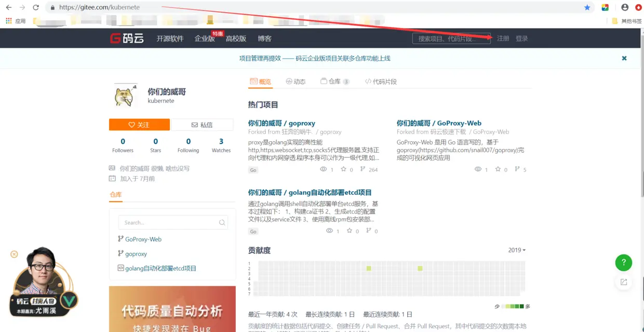This screenshot has width=644, height=332.
Task: Click the Go language tag on goproxy
Action: tap(253, 170)
